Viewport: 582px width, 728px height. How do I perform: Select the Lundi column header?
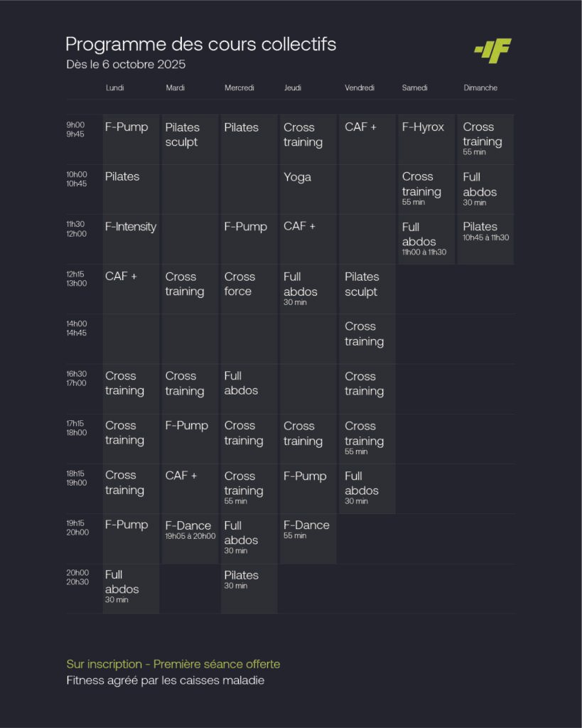[x=114, y=88]
